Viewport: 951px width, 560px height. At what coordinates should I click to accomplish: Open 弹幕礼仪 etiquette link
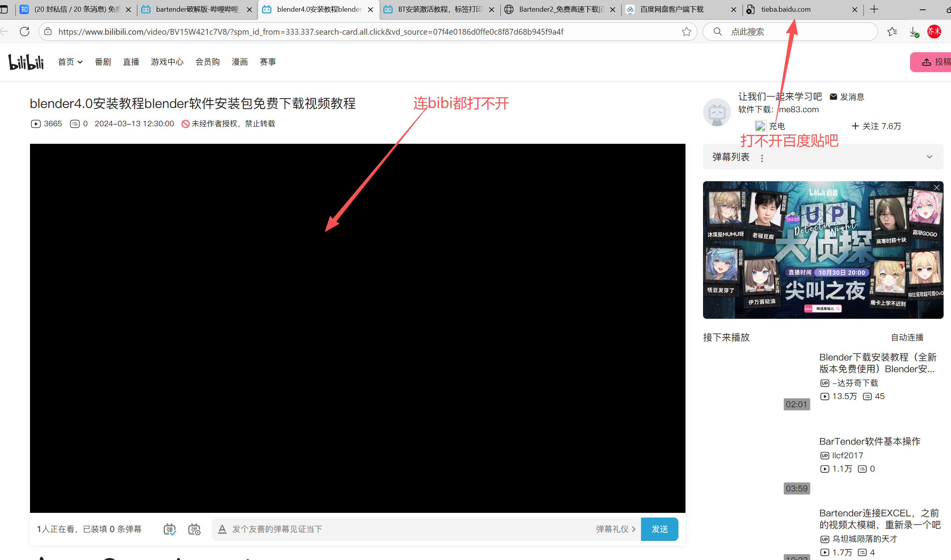click(x=616, y=529)
